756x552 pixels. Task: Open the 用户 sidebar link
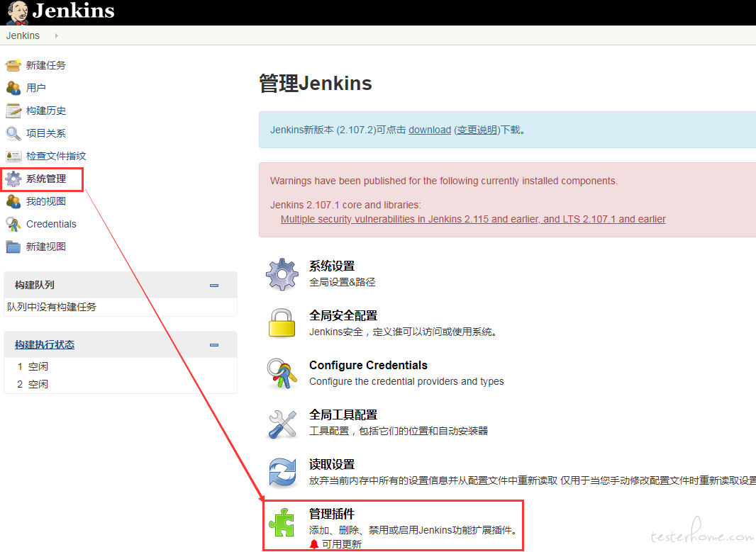pos(36,88)
